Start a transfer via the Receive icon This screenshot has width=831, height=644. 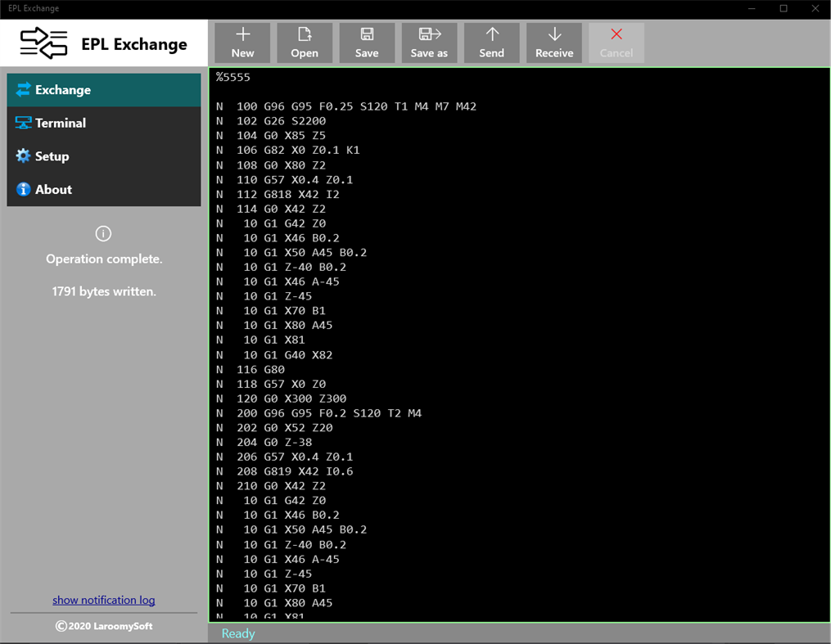553,43
